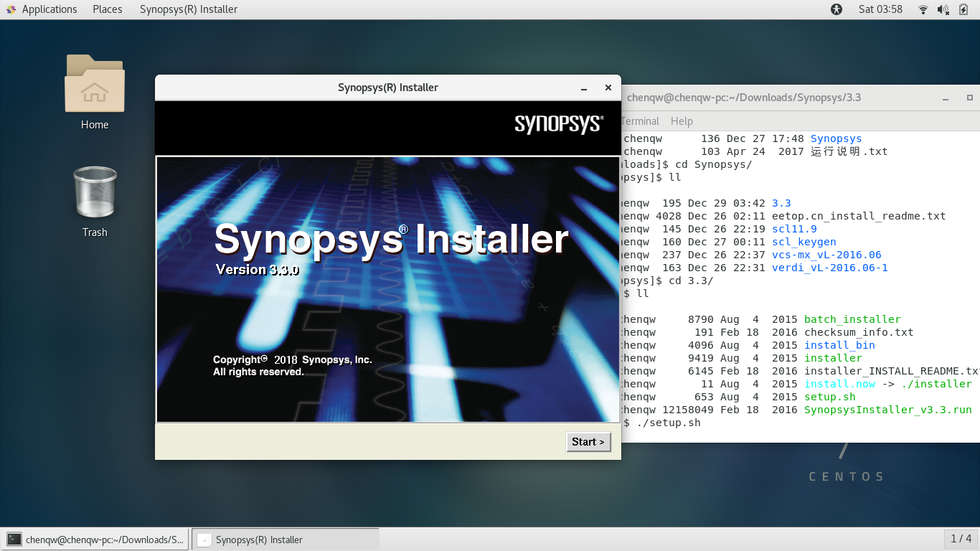Click the terminal title bar path text
This screenshot has width=980, height=551.
(x=744, y=98)
